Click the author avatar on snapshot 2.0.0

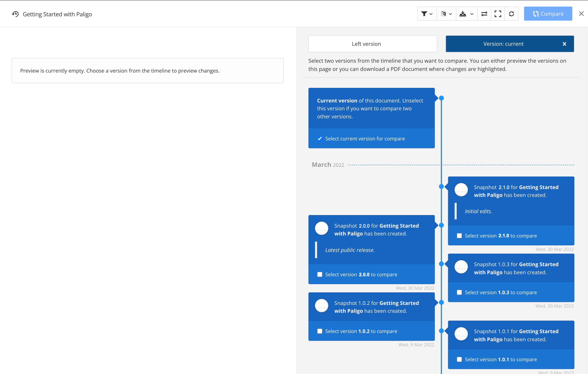(321, 228)
